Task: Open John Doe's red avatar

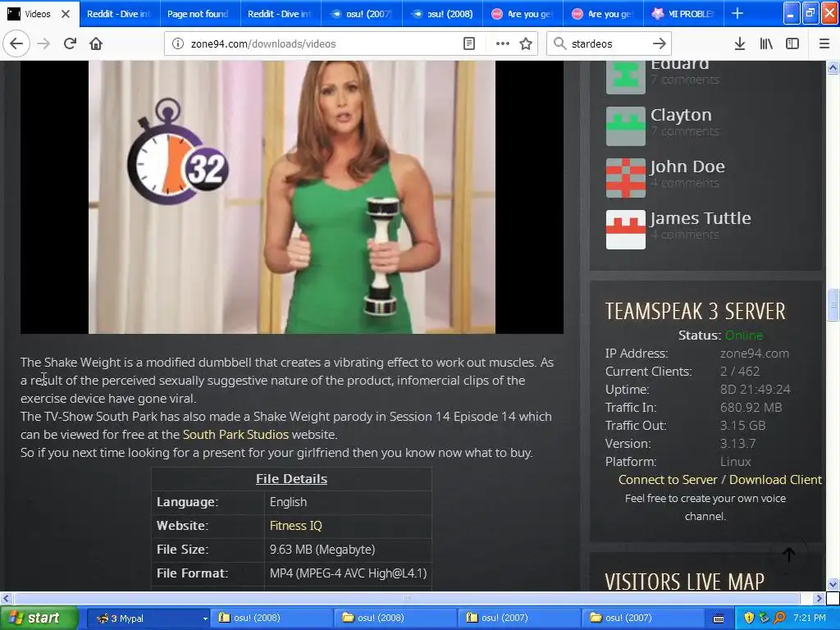Action: click(625, 178)
